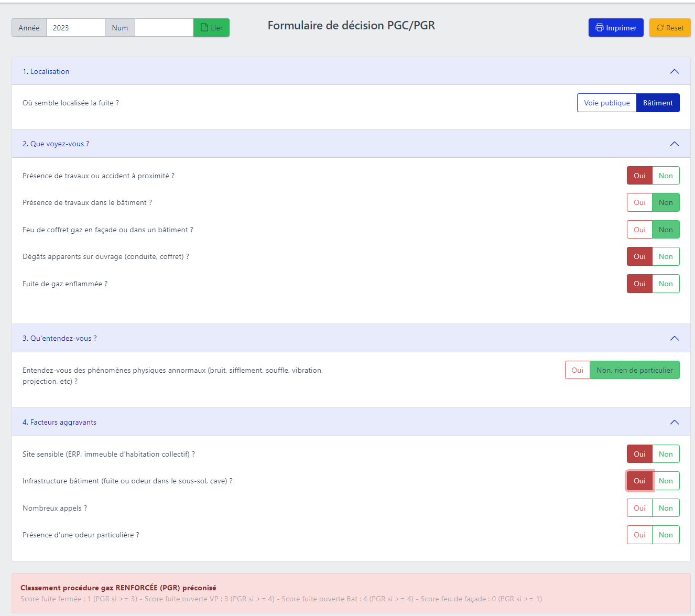Select Voie publique for leak location
The image size is (695, 616).
point(607,103)
